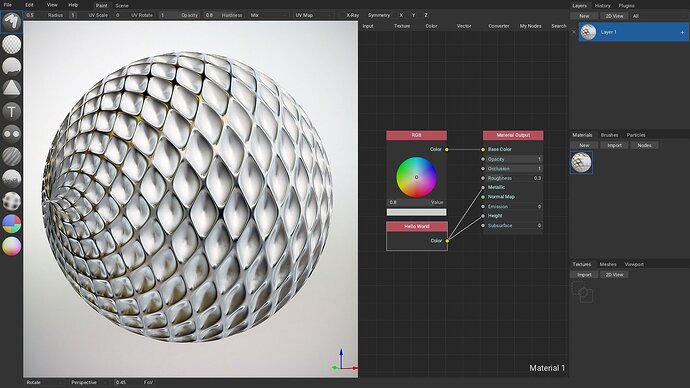Select the Color ID tool
Screen dimensions: 690x388
[x=11, y=223]
